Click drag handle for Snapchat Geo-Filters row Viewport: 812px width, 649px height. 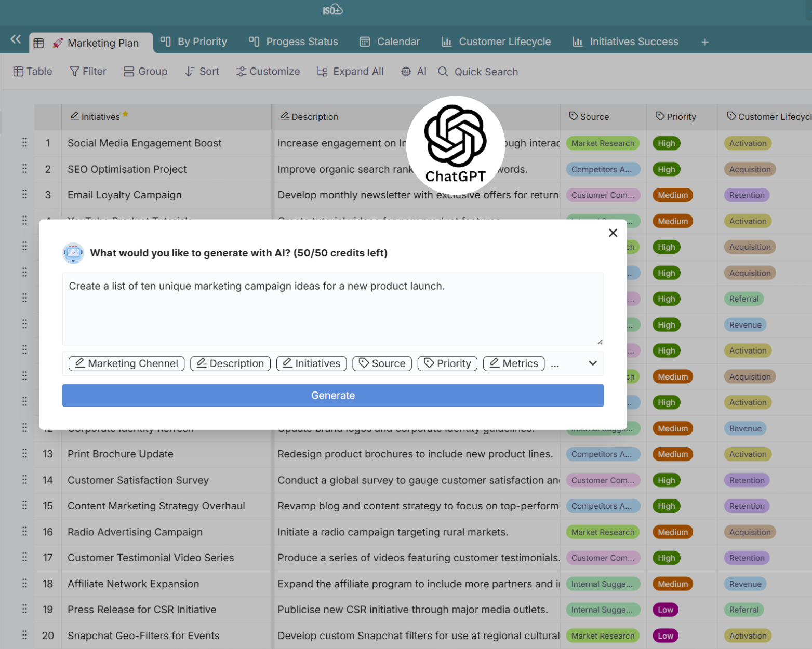pyautogui.click(x=24, y=636)
